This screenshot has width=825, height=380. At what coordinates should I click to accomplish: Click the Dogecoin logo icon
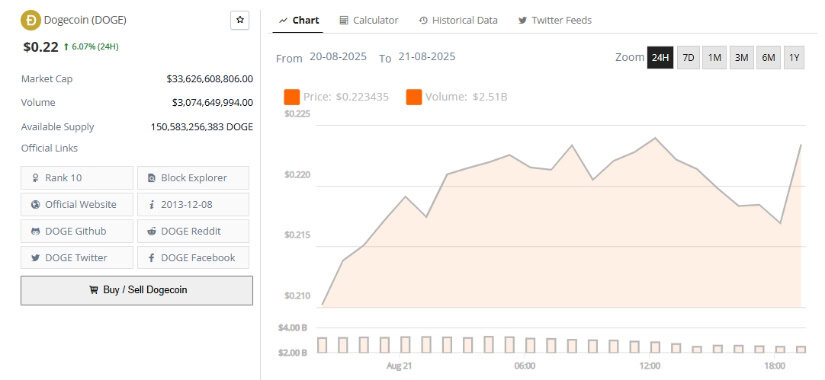point(31,21)
